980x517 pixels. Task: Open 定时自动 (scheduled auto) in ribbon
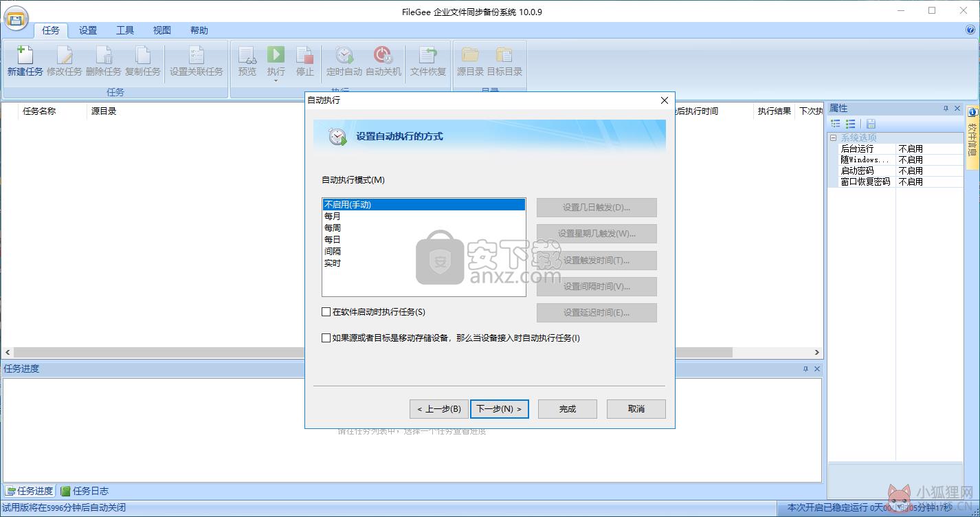tap(344, 61)
